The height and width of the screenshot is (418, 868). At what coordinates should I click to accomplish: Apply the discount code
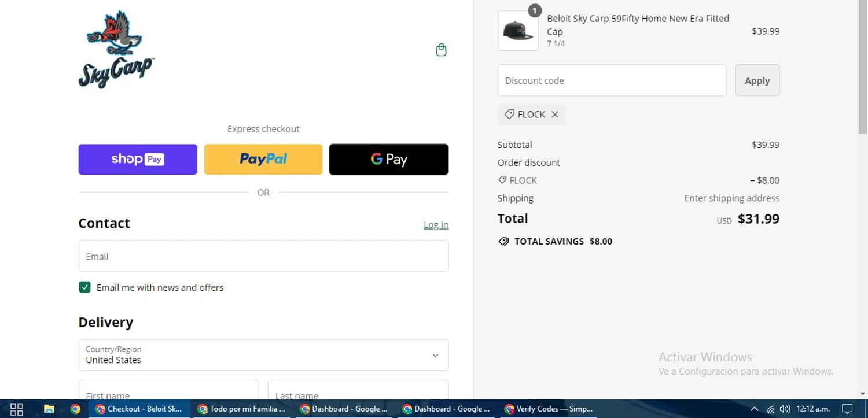pyautogui.click(x=757, y=80)
